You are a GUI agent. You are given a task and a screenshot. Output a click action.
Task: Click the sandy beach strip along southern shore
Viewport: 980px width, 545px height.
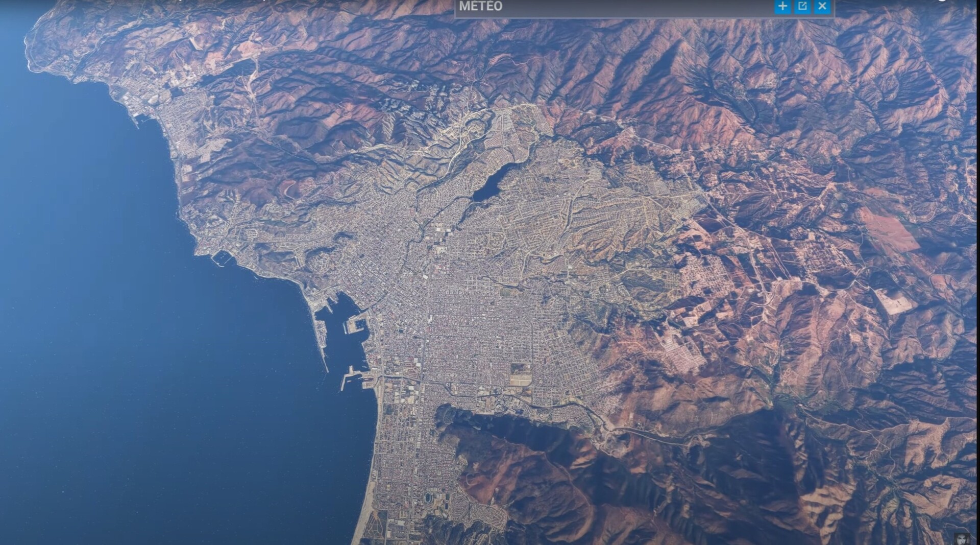369,490
